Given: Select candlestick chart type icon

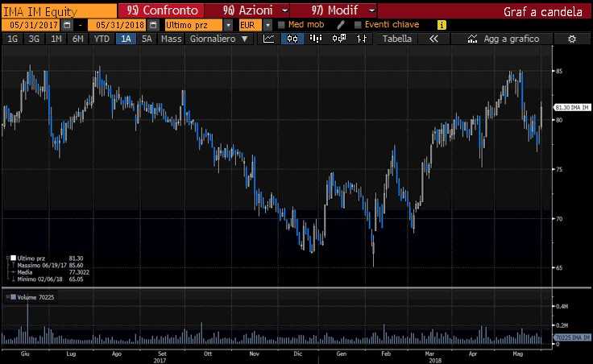Looking at the screenshot, I should [292, 39].
